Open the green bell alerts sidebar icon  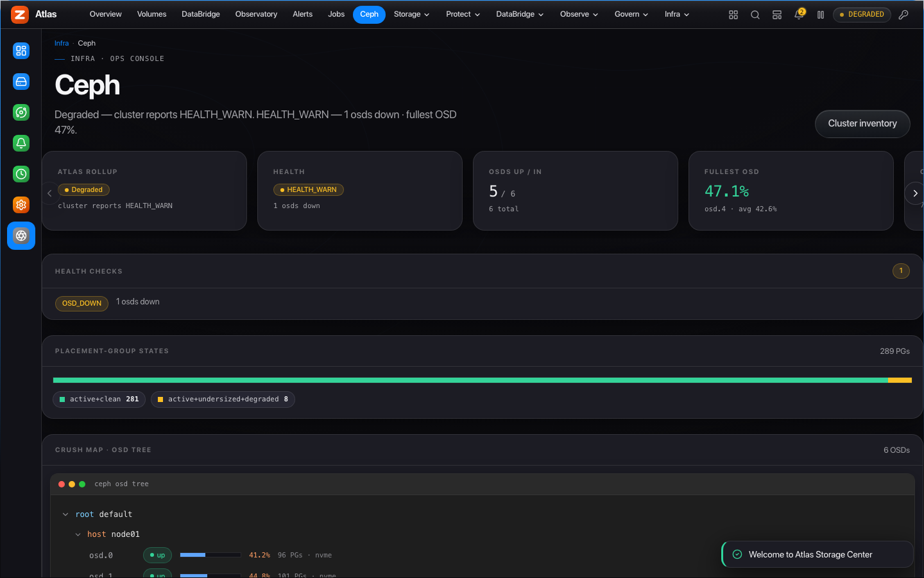pos(21,143)
